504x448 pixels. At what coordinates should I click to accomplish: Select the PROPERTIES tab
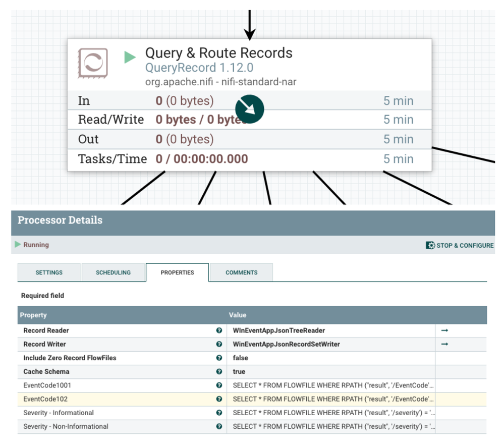coord(177,272)
